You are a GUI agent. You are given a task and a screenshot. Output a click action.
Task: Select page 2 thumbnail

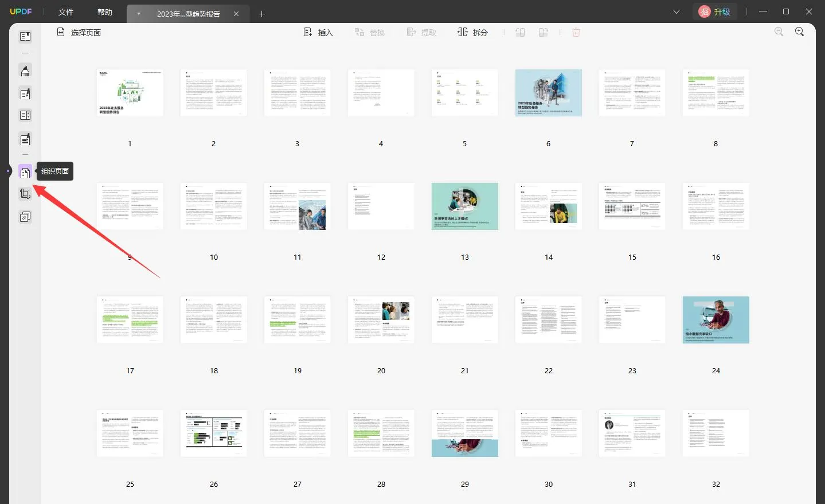point(214,93)
